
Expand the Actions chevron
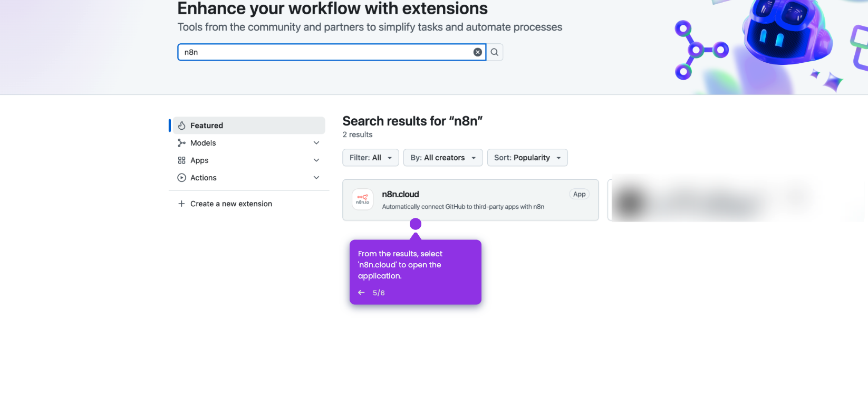pyautogui.click(x=316, y=178)
